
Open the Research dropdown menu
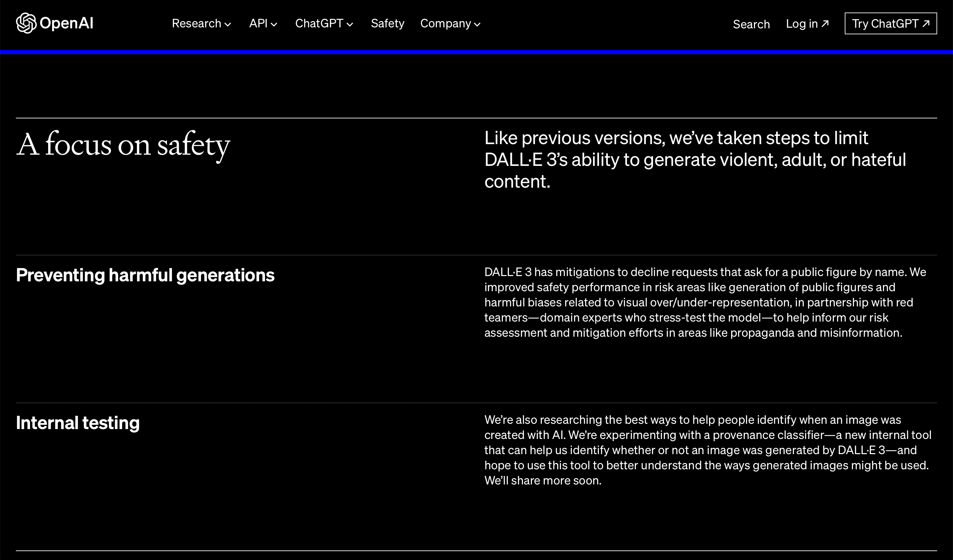(x=201, y=23)
